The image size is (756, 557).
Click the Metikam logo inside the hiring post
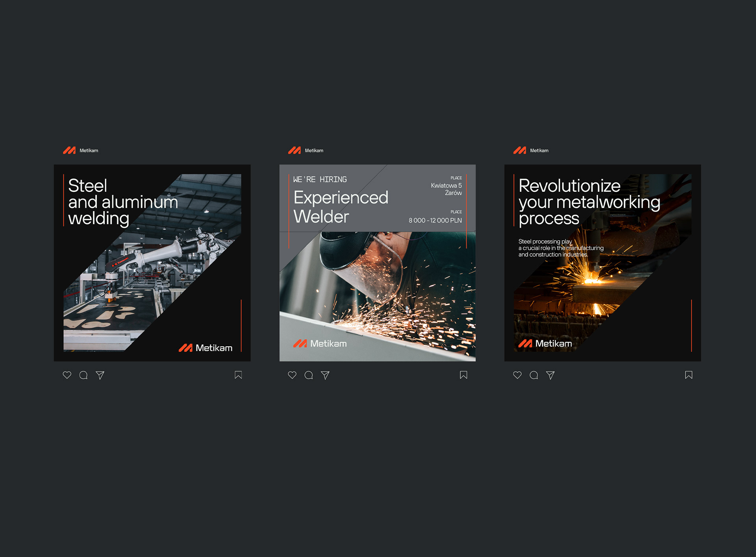coord(320,343)
